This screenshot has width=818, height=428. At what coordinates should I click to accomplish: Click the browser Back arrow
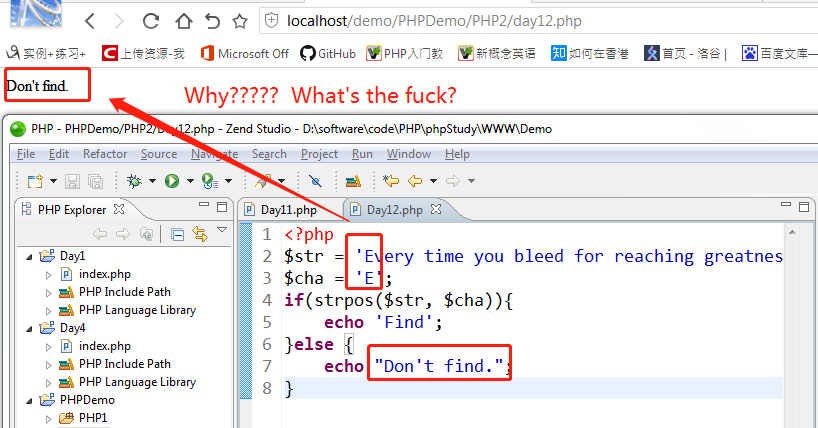[x=90, y=21]
